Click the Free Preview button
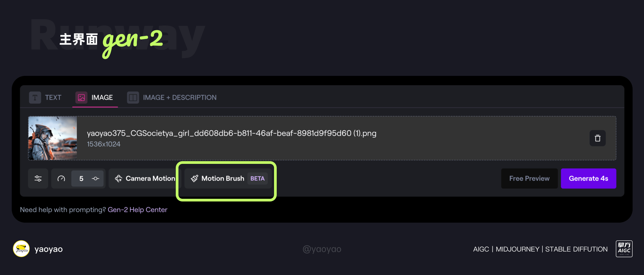Viewport: 644px width, 275px height. pos(529,179)
